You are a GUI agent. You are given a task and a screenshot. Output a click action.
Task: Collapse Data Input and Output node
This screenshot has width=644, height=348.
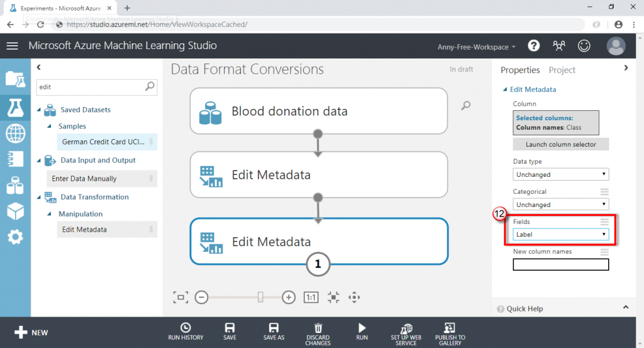[x=40, y=160]
